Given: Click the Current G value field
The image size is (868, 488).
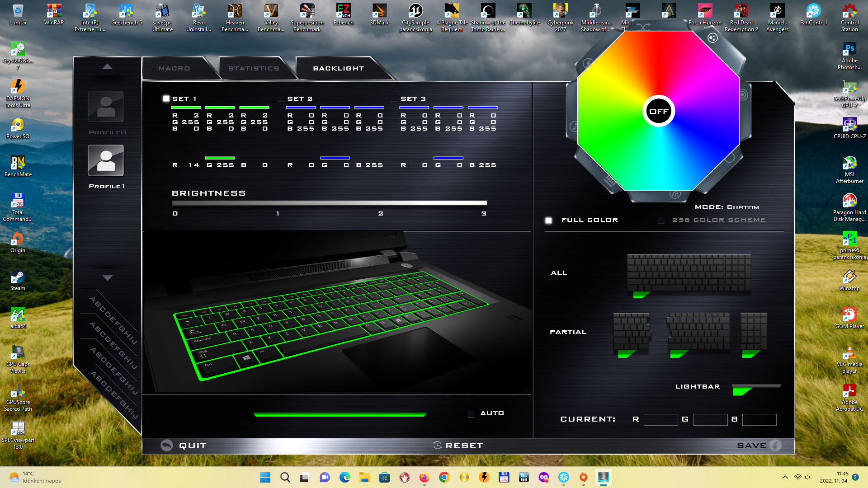Looking at the screenshot, I should [x=710, y=420].
